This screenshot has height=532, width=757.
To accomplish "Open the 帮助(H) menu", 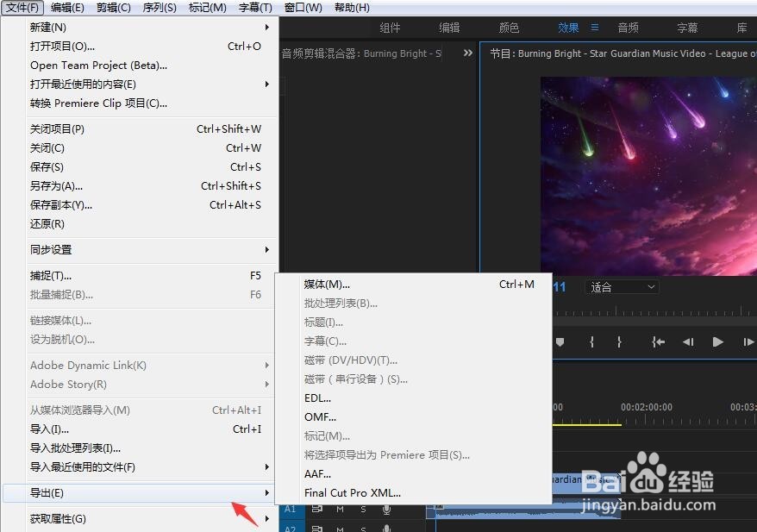I will 352,8.
